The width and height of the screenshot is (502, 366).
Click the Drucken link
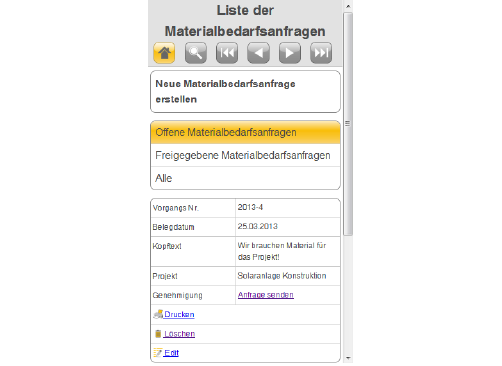click(x=179, y=314)
